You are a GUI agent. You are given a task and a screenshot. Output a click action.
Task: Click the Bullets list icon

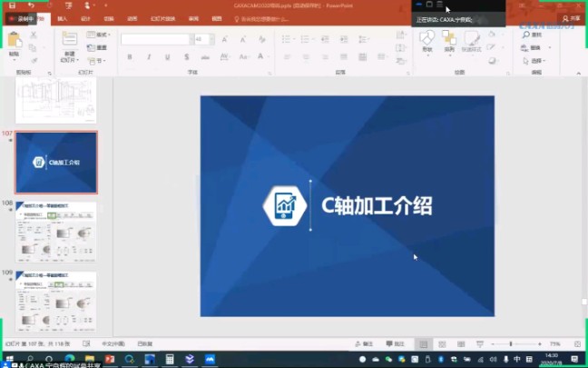(288, 39)
